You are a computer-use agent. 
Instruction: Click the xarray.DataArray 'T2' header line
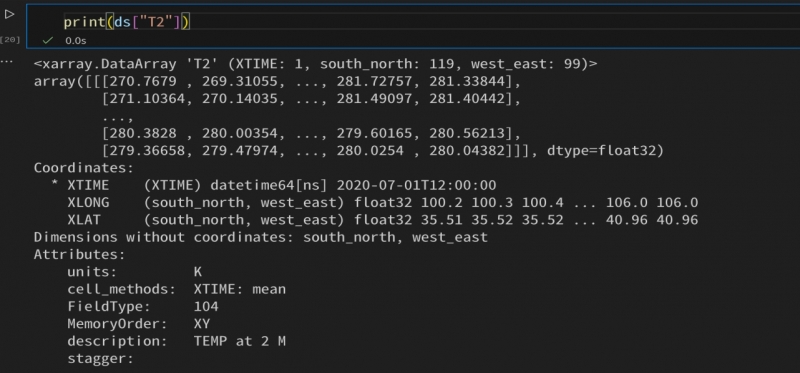click(315, 64)
